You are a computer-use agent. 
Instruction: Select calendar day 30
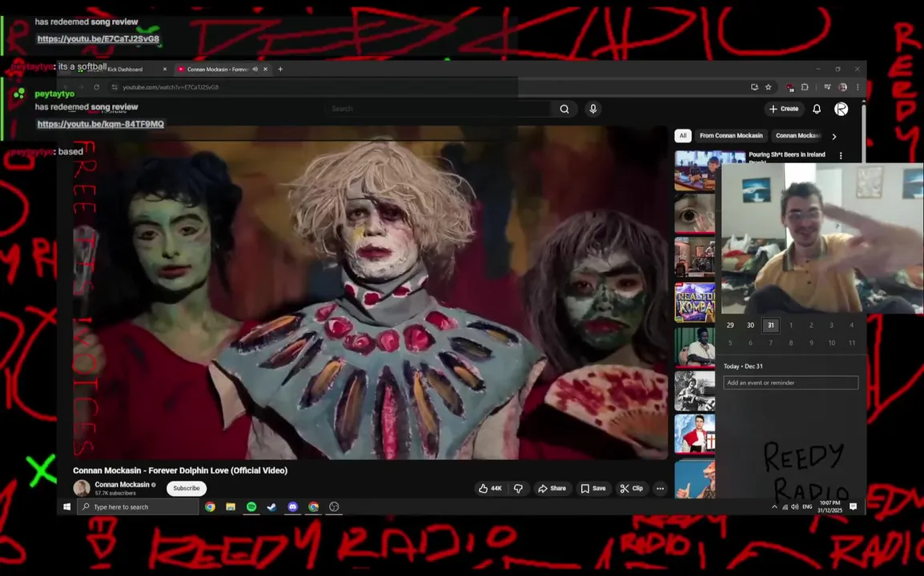tap(750, 326)
